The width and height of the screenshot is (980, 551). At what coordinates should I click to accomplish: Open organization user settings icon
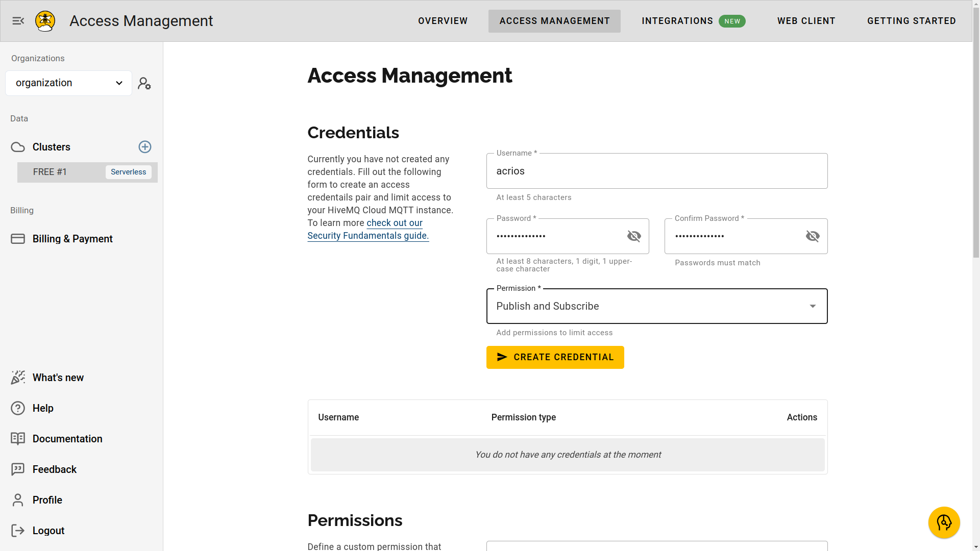tap(144, 83)
